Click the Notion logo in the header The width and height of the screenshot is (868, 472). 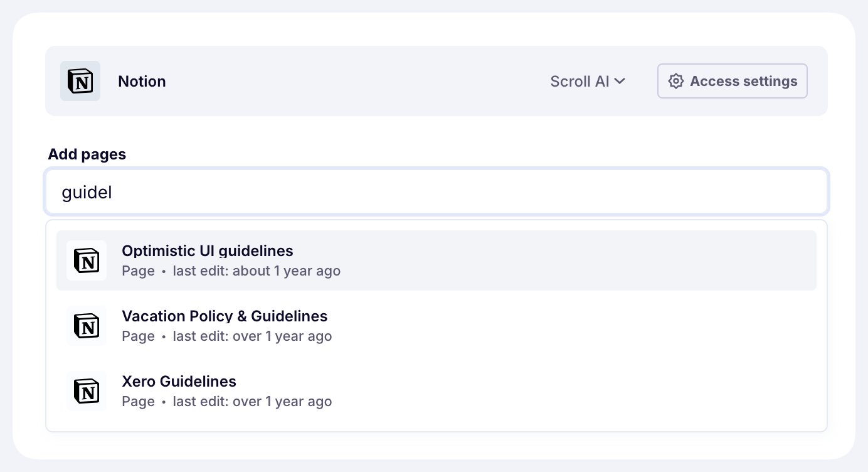click(x=80, y=81)
